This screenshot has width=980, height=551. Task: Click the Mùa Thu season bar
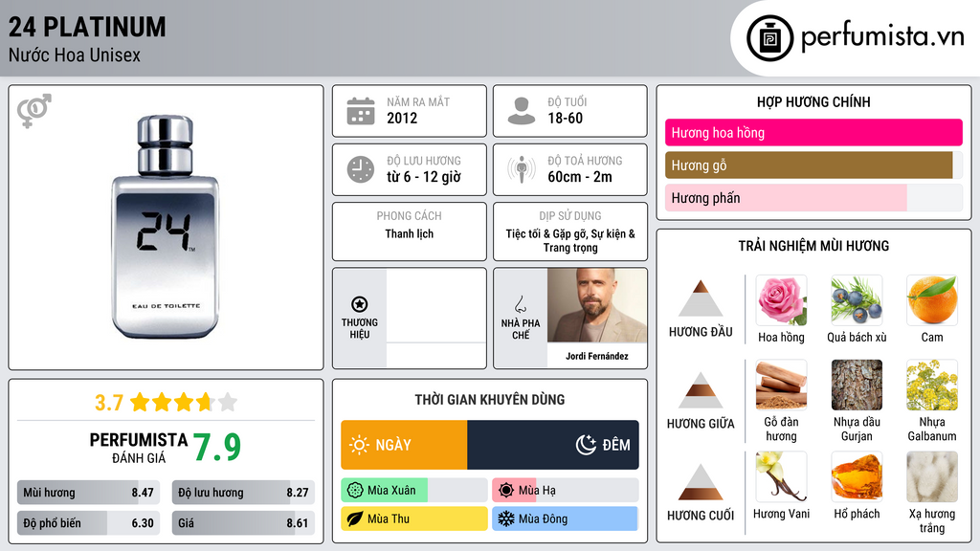[x=413, y=518]
